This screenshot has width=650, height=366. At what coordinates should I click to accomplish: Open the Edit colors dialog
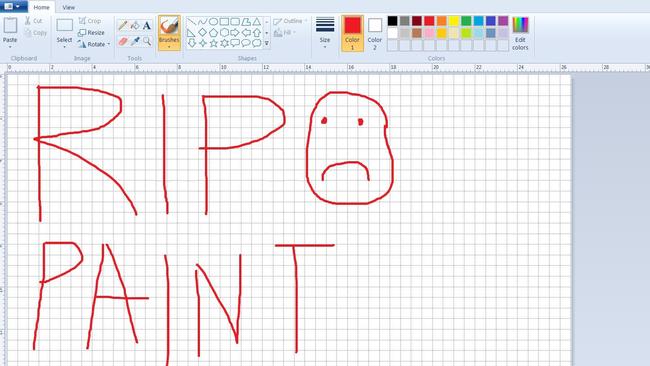[520, 33]
